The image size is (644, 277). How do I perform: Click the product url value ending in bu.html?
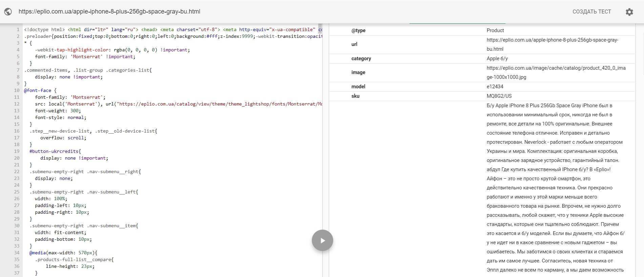click(553, 44)
